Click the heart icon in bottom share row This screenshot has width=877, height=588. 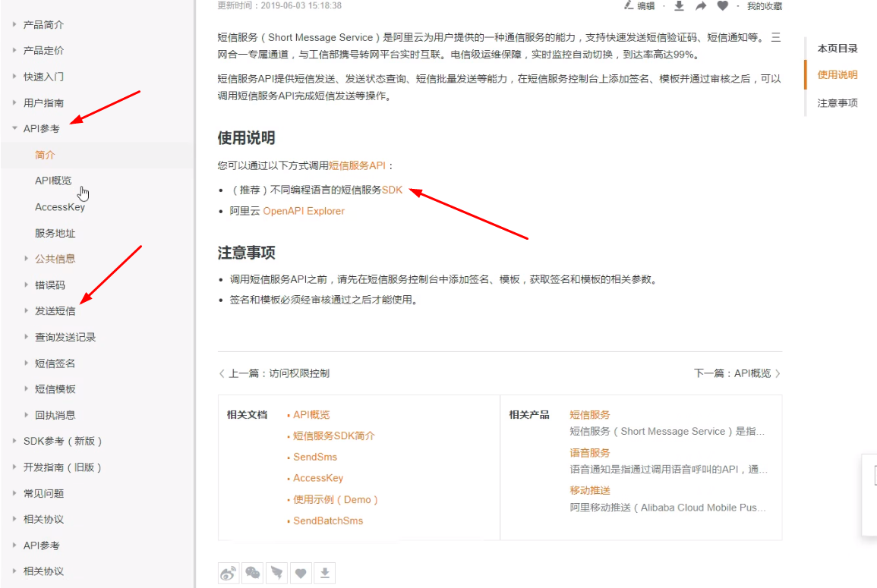tap(301, 573)
